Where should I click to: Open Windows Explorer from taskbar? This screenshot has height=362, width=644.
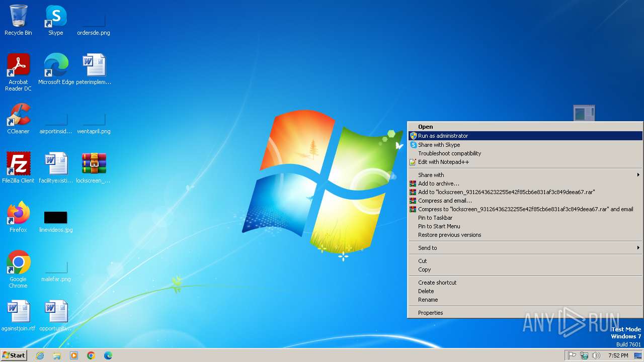click(x=57, y=355)
